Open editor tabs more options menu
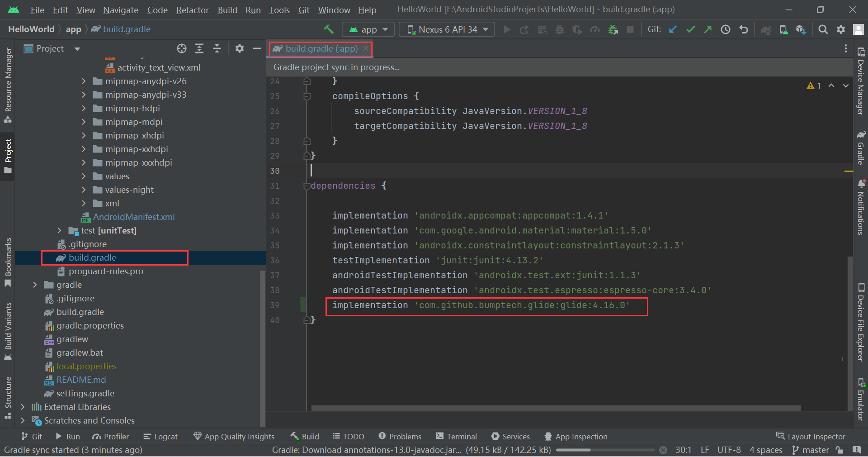This screenshot has height=457, width=868. (x=845, y=48)
